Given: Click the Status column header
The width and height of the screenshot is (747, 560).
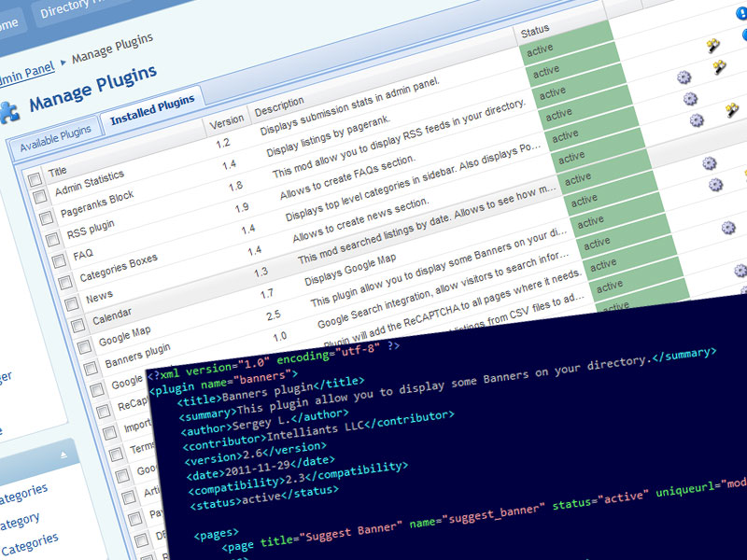Looking at the screenshot, I should tap(535, 32).
